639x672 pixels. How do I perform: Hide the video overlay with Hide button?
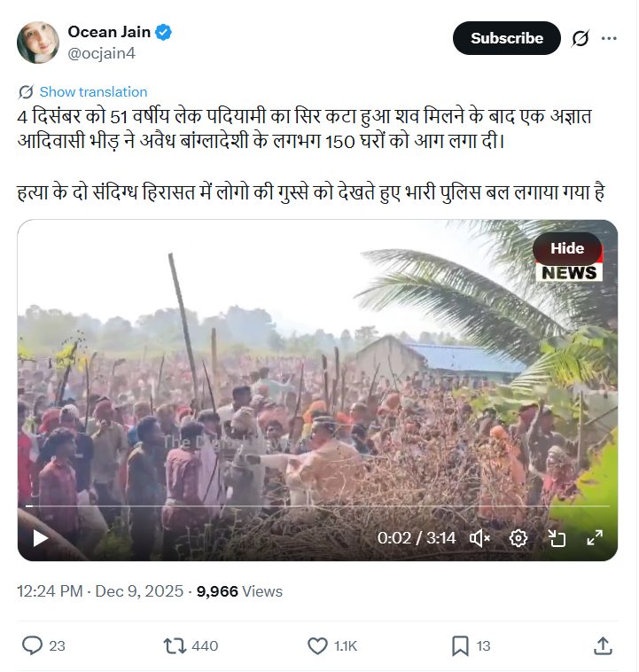[x=567, y=248]
